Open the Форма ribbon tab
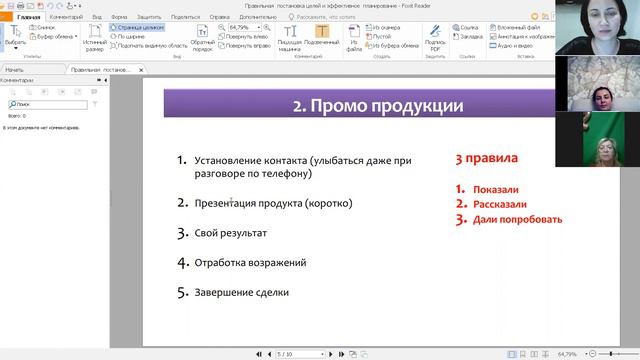Screen dimensions: 640x360 click(x=119, y=17)
